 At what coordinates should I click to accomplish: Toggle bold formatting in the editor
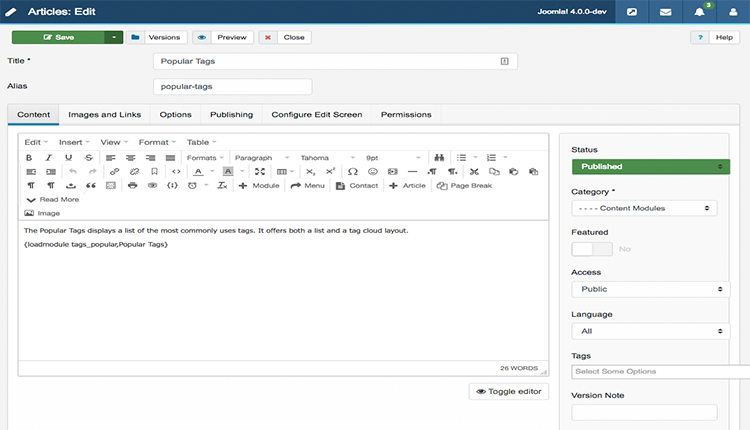coord(29,157)
